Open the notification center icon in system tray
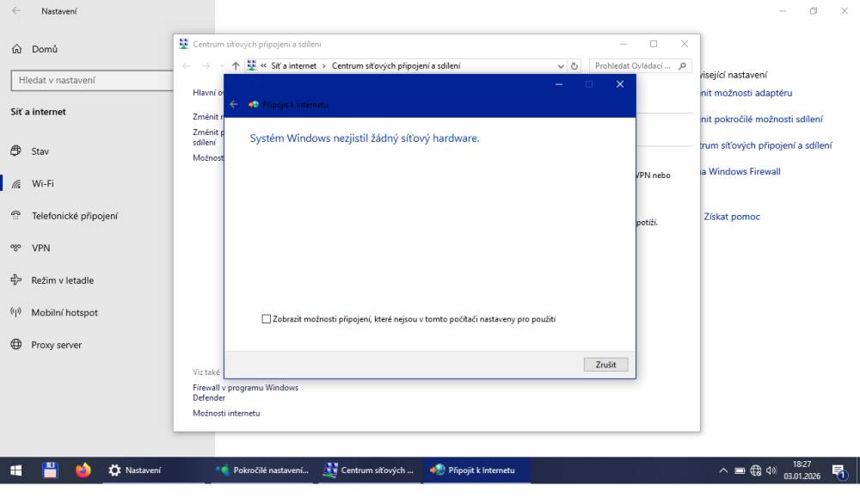The width and height of the screenshot is (860, 504). [838, 470]
